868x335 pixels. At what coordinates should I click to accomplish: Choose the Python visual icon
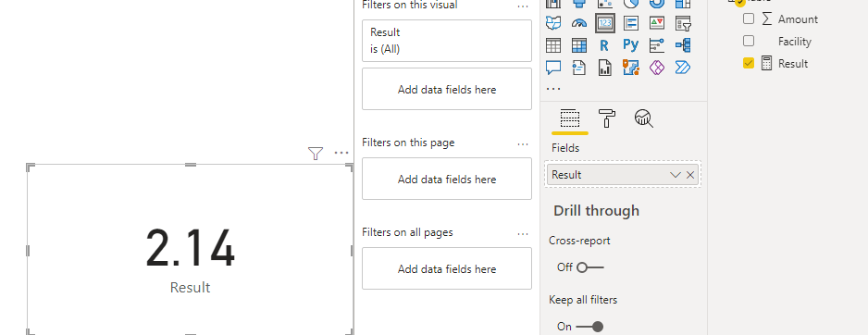631,44
